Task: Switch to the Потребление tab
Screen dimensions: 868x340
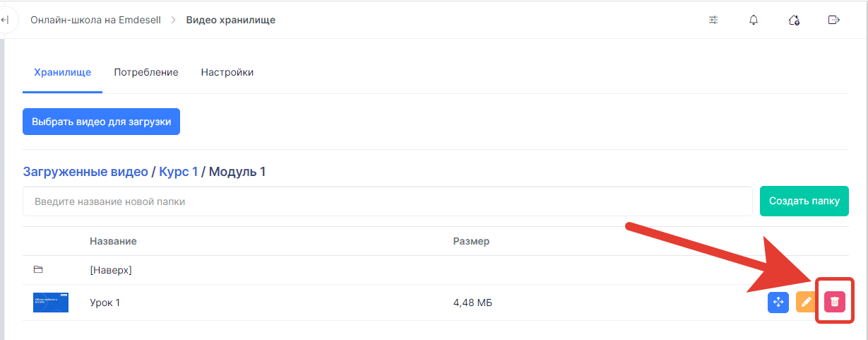Action: coord(146,72)
